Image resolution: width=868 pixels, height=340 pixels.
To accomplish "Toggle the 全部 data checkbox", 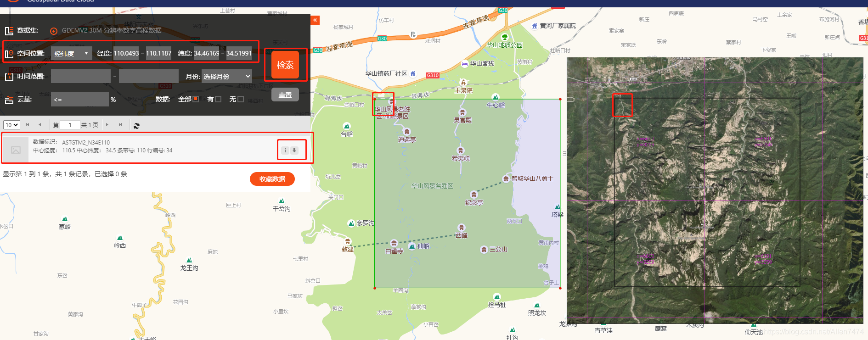I will (196, 99).
